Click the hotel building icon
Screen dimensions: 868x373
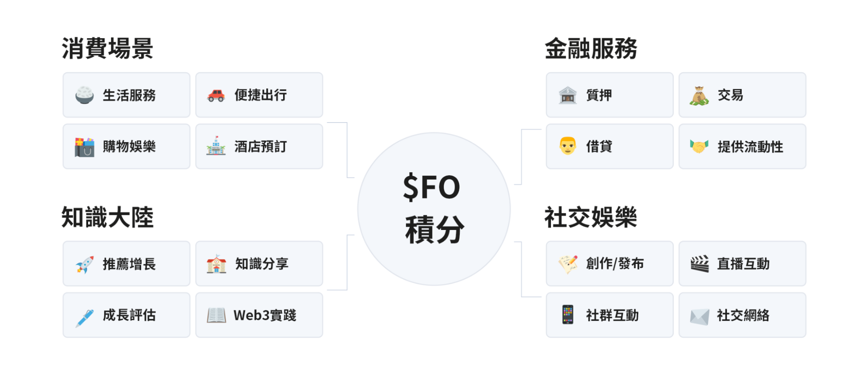[x=216, y=147]
